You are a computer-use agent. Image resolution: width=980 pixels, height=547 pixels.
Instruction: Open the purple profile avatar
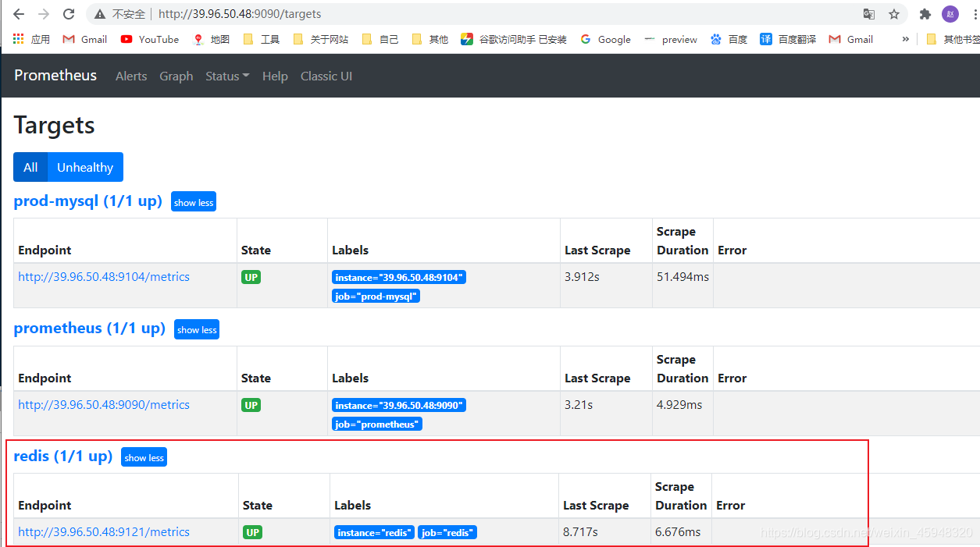tap(950, 14)
